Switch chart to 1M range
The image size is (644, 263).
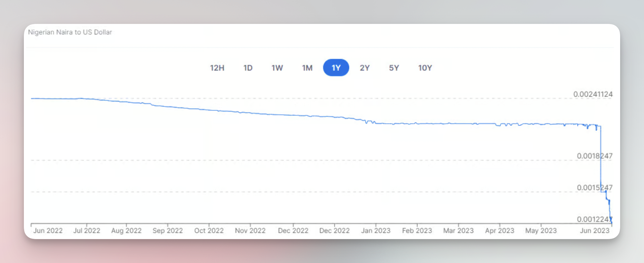pos(307,68)
